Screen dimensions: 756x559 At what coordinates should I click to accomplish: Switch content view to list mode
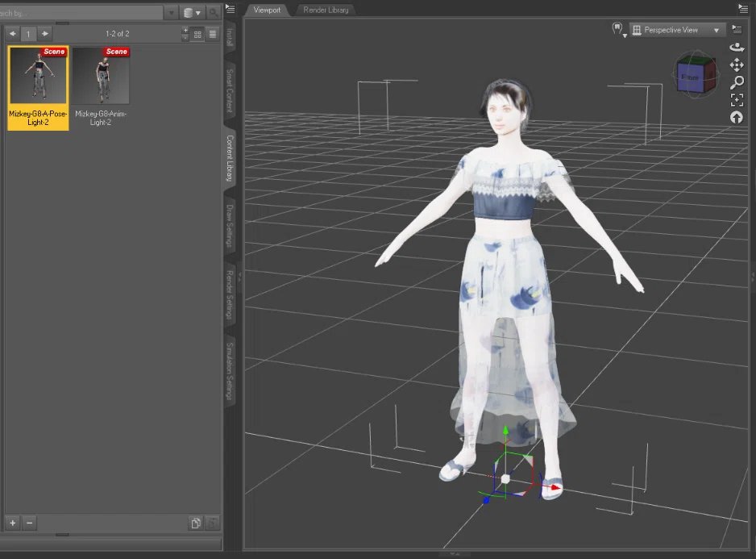click(212, 34)
